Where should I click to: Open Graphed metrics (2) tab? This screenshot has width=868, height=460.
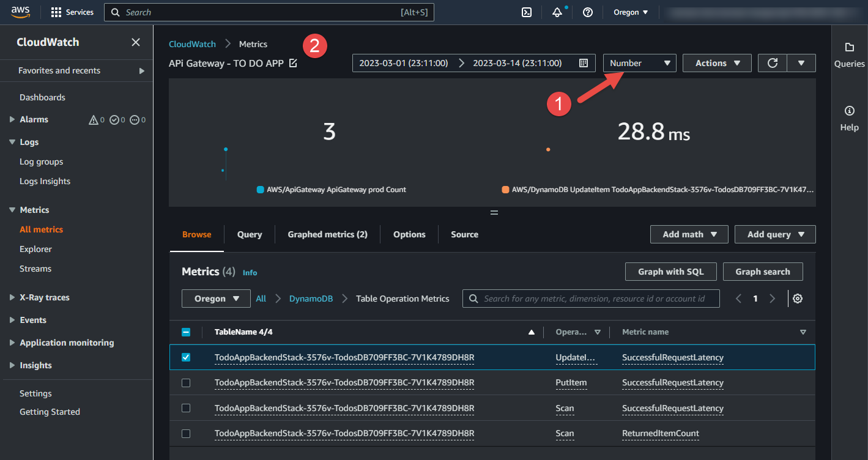tap(327, 234)
